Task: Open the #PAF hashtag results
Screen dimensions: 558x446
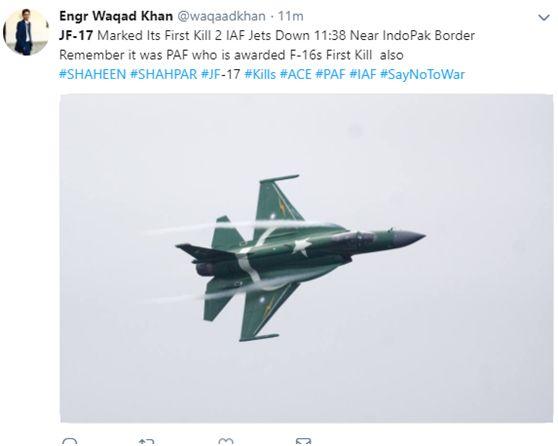Action: pos(330,74)
